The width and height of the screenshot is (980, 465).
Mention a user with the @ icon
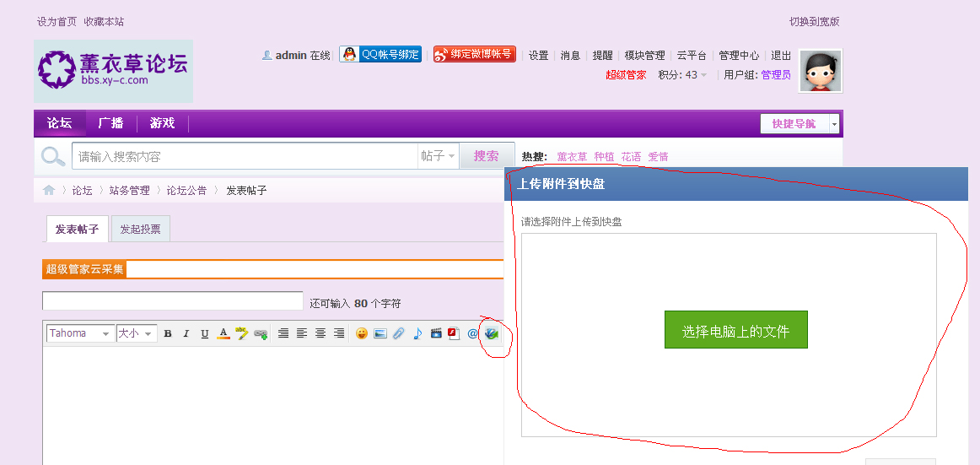[x=472, y=333]
